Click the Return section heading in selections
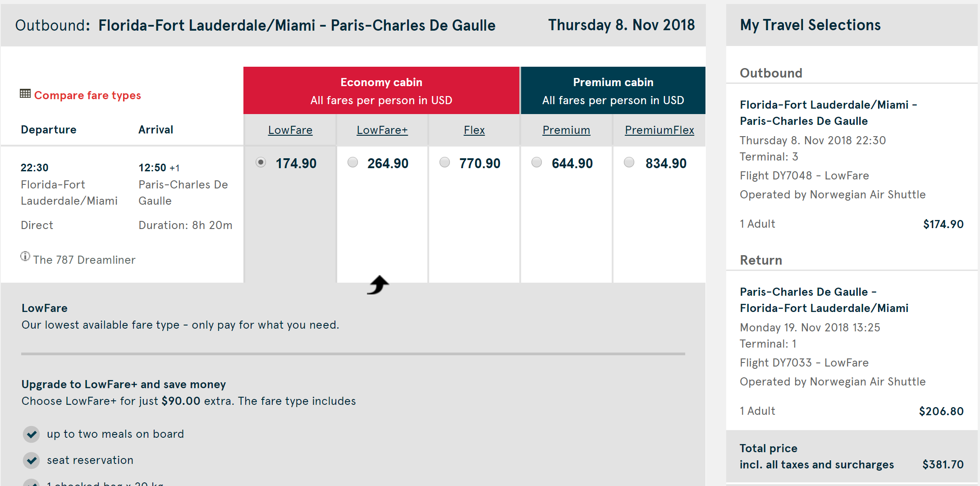Screen dimensions: 980x486 pyautogui.click(x=761, y=260)
